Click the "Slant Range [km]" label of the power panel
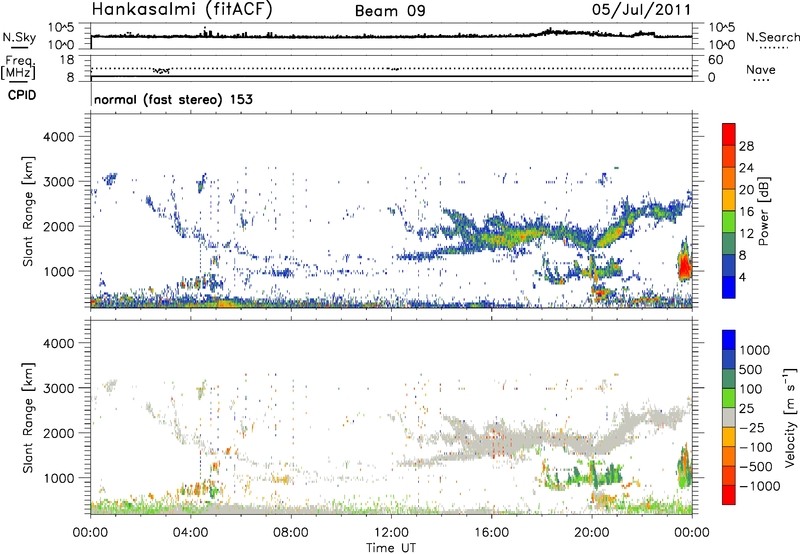This screenshot has height=554, width=800. pos(28,211)
